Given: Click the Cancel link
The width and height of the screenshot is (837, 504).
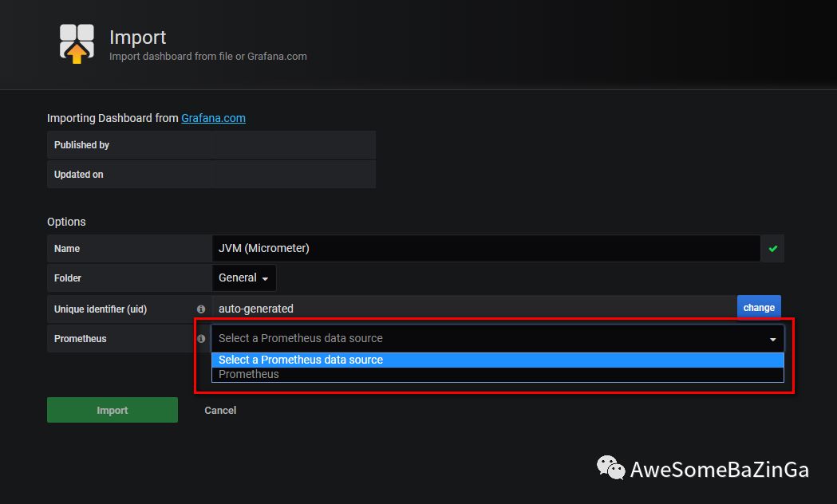Looking at the screenshot, I should 220,410.
